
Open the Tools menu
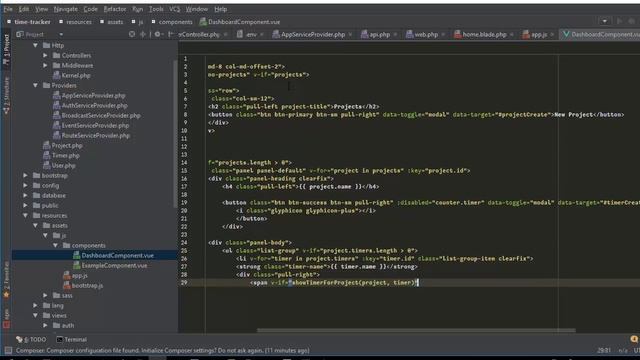pyautogui.click(x=156, y=9)
